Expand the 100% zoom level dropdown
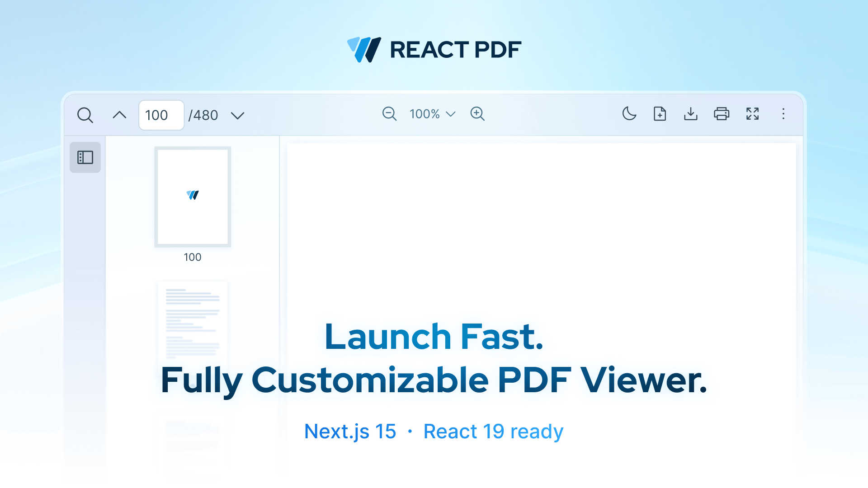 [432, 114]
